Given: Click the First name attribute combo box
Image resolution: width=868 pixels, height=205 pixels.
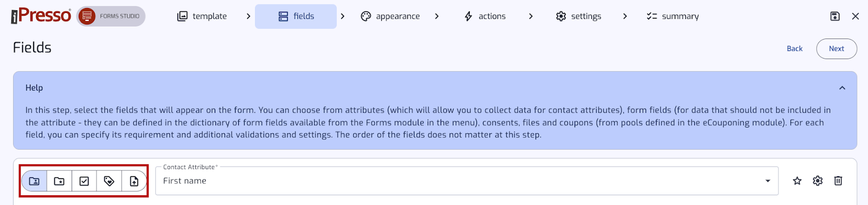Looking at the screenshot, I should click(467, 181).
